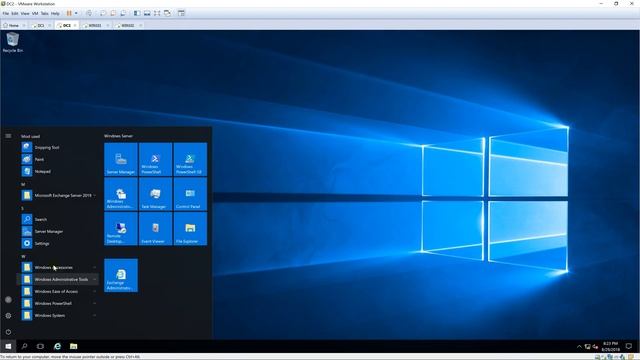
Task: Expand the Windows System folder
Action: pos(57,316)
